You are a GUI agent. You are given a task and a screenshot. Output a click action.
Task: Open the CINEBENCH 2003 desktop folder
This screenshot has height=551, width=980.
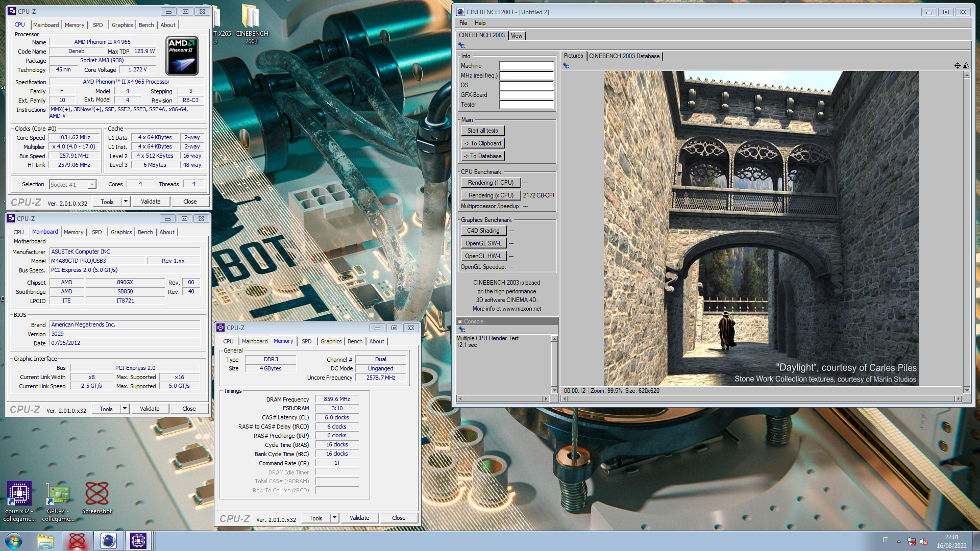click(251, 24)
